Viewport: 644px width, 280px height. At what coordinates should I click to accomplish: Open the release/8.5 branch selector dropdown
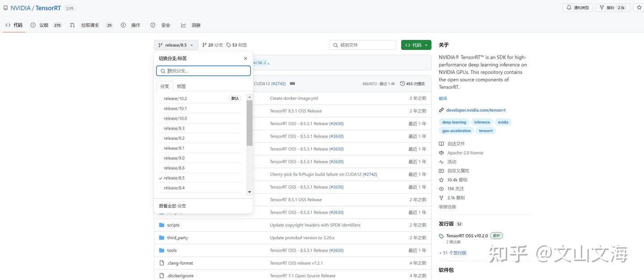(175, 45)
